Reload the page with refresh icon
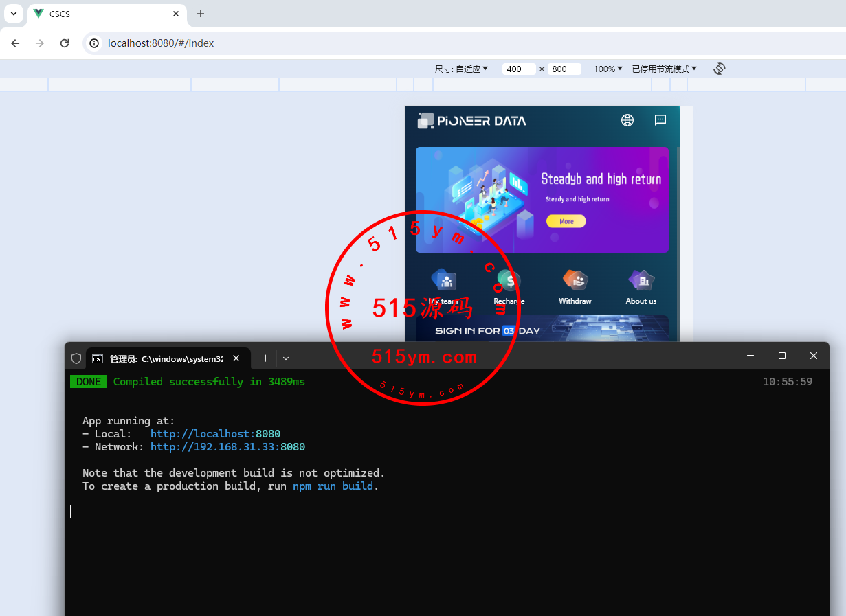Screen dimensions: 846x616 point(65,43)
